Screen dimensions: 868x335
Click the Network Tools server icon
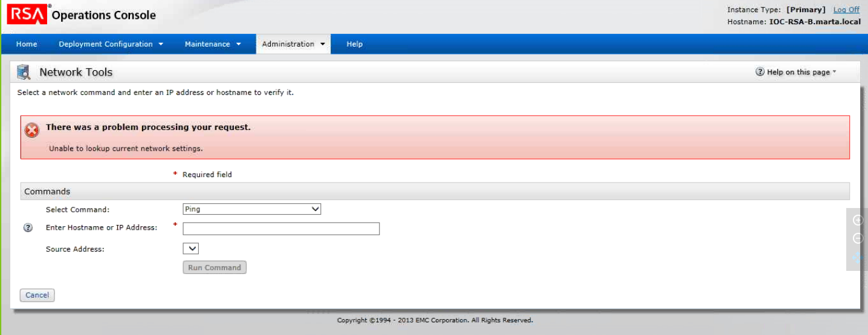tap(24, 73)
